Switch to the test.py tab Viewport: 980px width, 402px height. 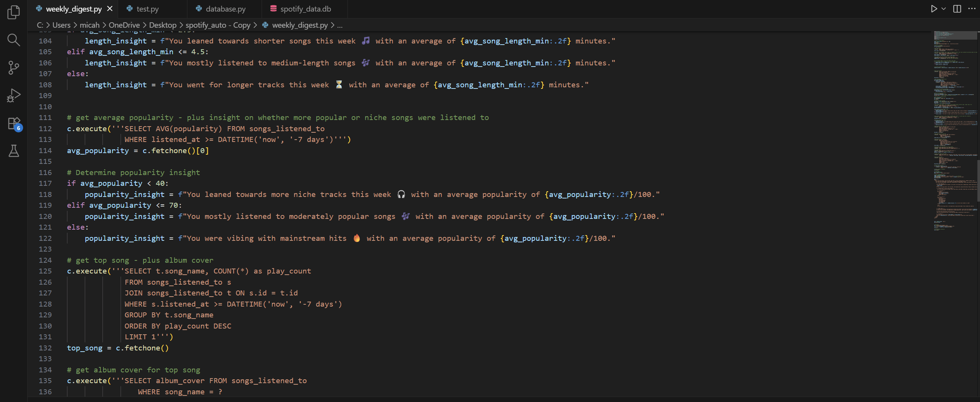click(152, 8)
